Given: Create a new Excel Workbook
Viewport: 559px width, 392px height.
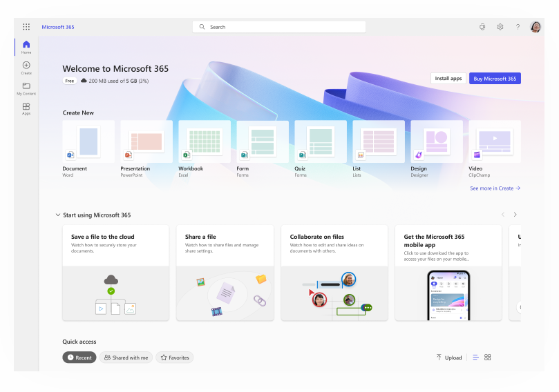Looking at the screenshot, I should tap(205, 141).
